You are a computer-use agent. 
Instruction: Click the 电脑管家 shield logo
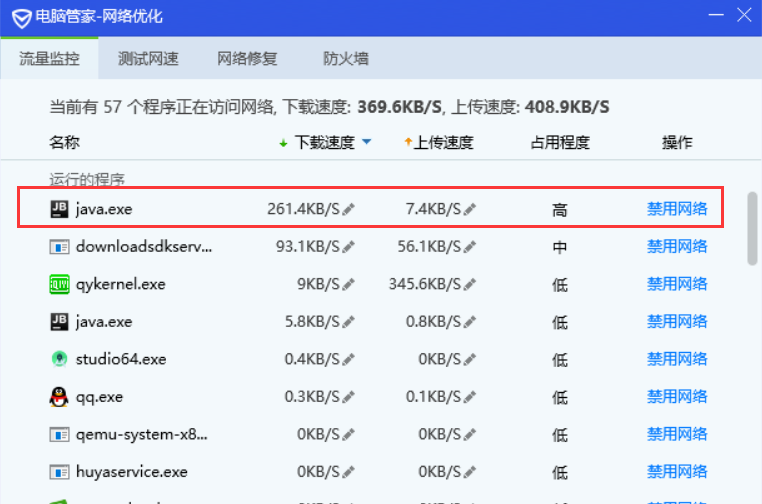point(21,18)
